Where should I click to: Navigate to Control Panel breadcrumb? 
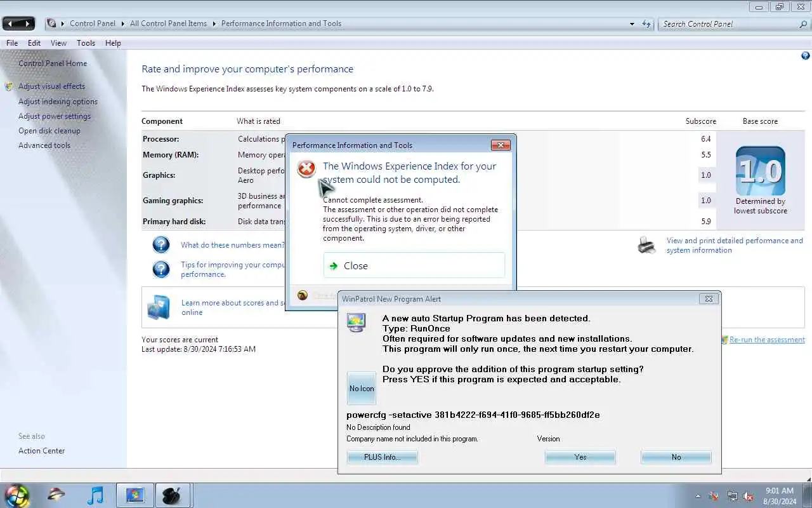tap(93, 23)
